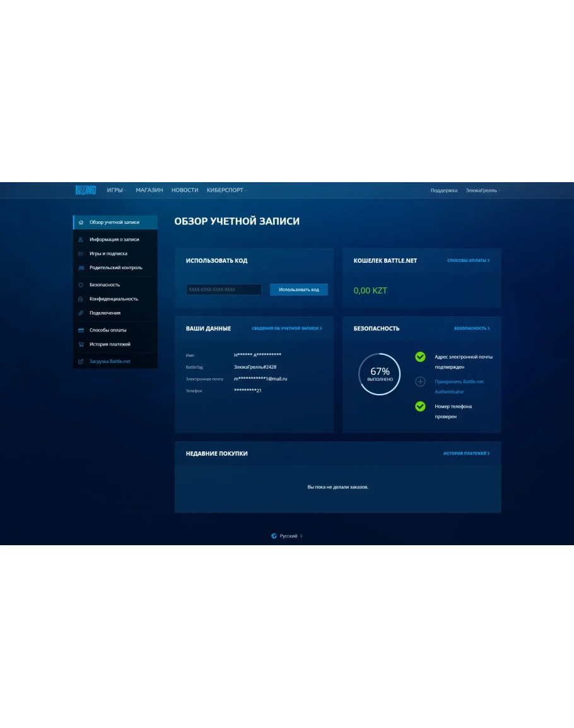The height and width of the screenshot is (728, 574).
Task: Click the plus icon to attach Authenticator
Action: tap(420, 382)
